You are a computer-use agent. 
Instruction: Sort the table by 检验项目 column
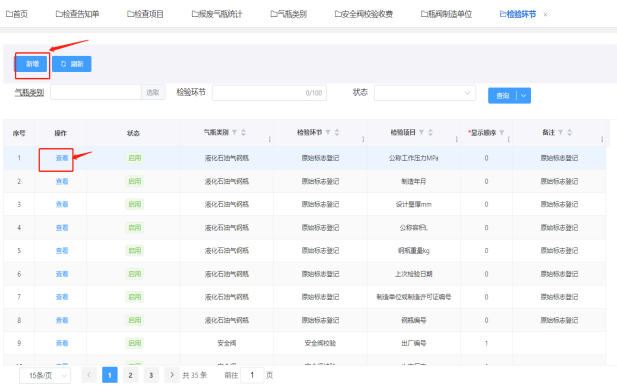pyautogui.click(x=430, y=133)
